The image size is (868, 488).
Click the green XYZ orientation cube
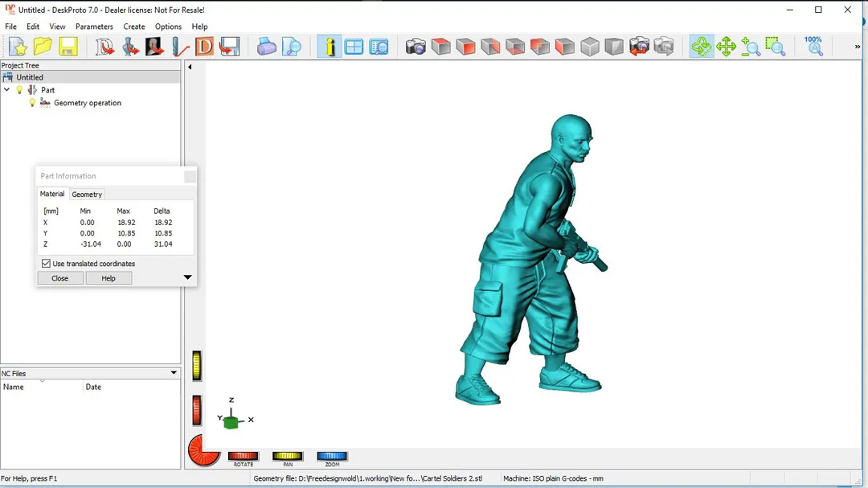(231, 422)
